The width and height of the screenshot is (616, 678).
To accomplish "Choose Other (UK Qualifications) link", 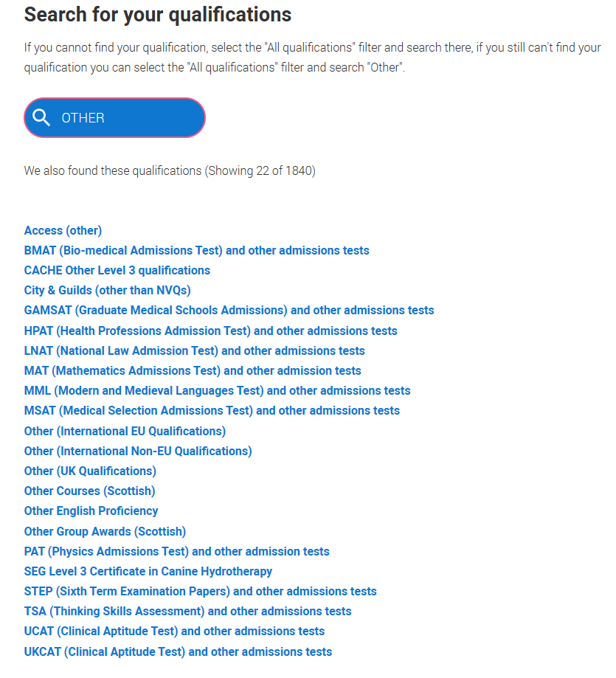I will click(x=90, y=471).
